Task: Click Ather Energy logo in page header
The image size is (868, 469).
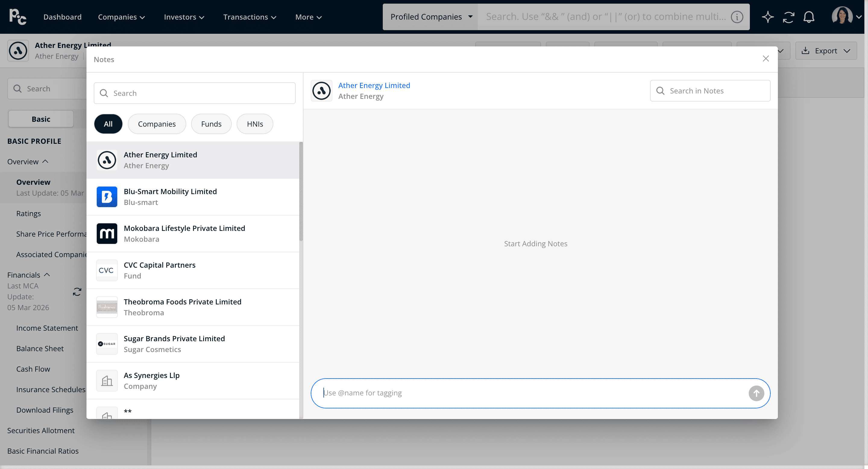Action: pyautogui.click(x=18, y=51)
